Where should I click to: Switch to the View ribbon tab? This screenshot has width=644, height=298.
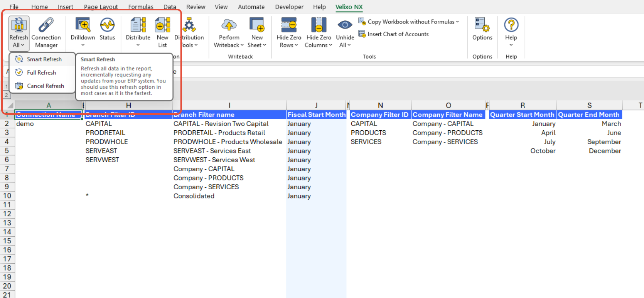[221, 7]
